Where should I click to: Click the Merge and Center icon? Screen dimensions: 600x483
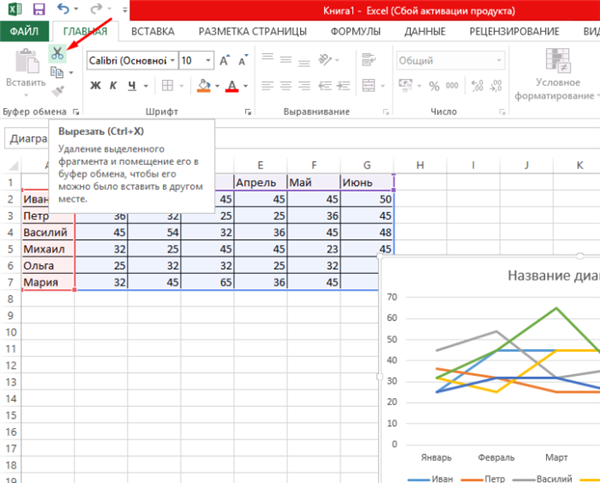coord(368,85)
